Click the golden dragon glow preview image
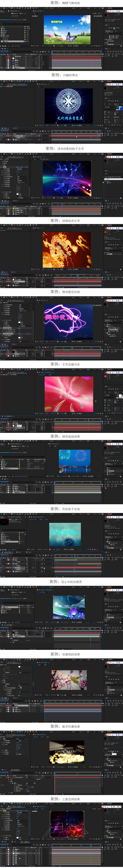The width and height of the screenshot is (123, 868). tap(67, 250)
